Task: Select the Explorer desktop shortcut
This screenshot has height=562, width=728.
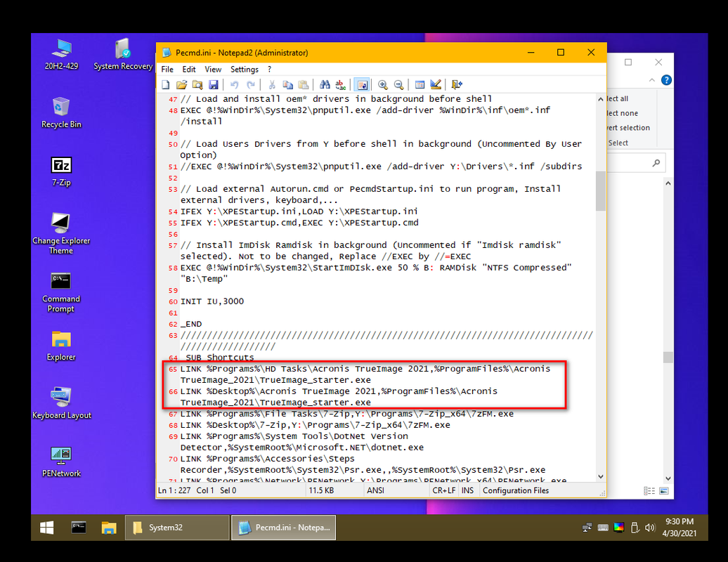Action: tap(61, 346)
